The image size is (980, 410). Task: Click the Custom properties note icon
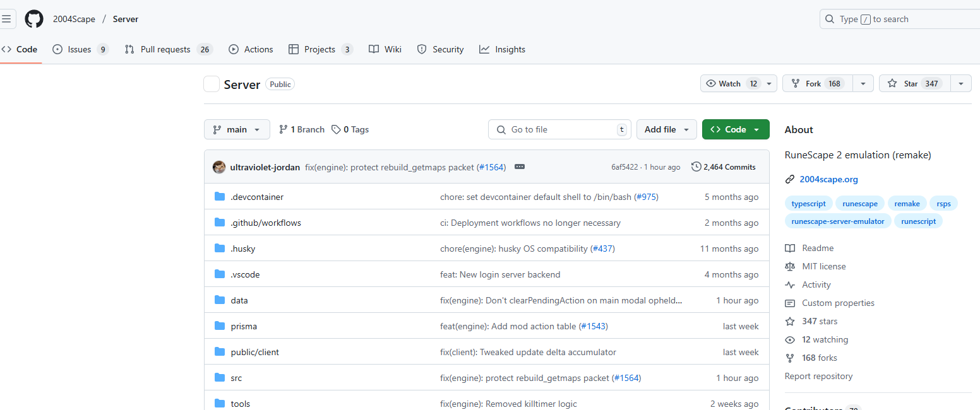tap(790, 303)
